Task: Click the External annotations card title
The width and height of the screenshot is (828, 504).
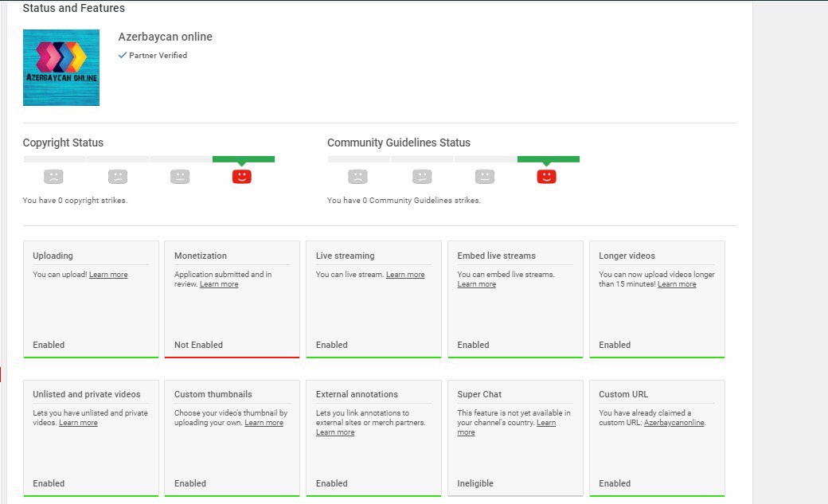Action: [x=357, y=394]
